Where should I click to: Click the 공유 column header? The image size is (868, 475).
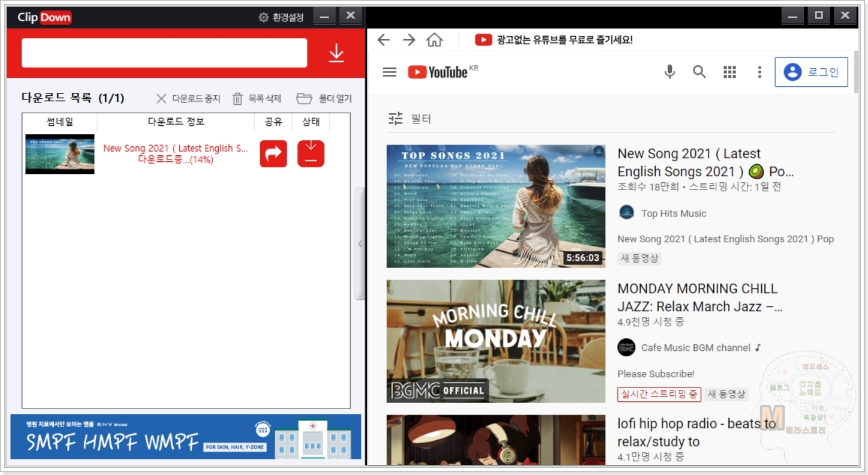pyautogui.click(x=273, y=122)
